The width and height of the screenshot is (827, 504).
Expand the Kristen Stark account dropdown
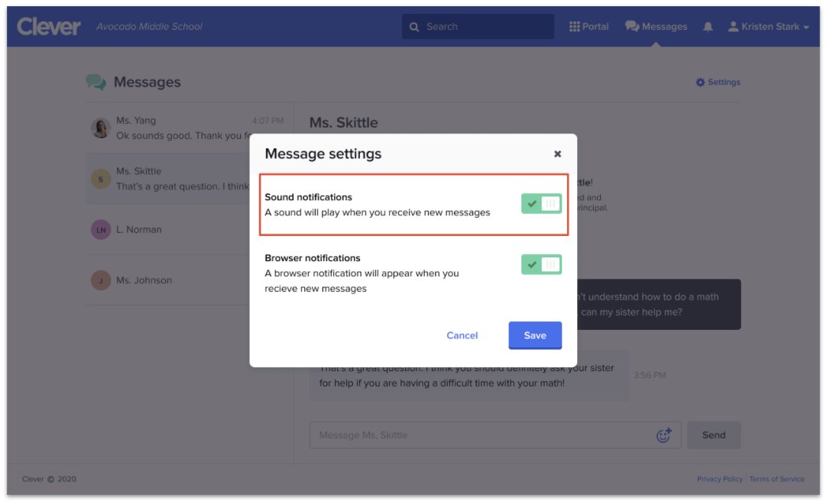pyautogui.click(x=767, y=27)
